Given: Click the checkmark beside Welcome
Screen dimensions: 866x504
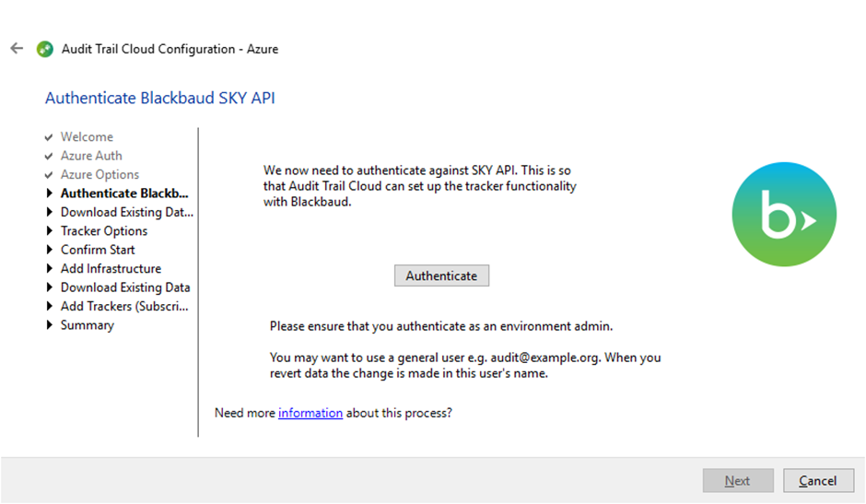Looking at the screenshot, I should 49,137.
